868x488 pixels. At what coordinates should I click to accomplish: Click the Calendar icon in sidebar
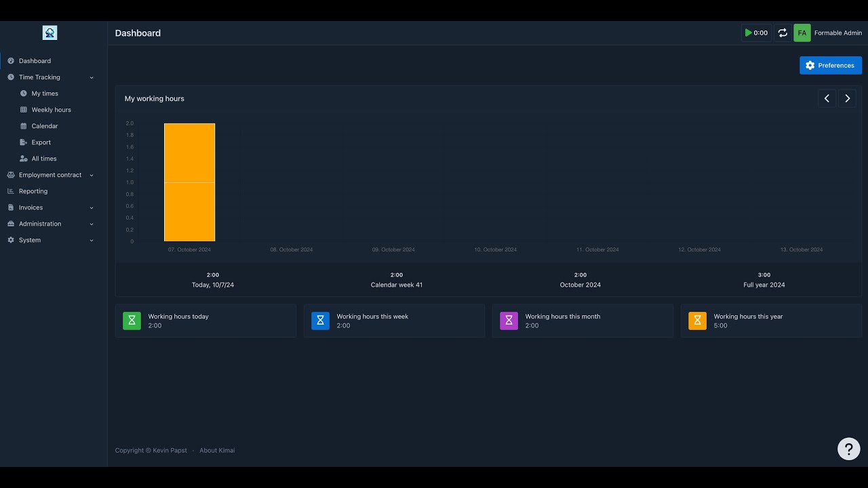click(x=24, y=126)
